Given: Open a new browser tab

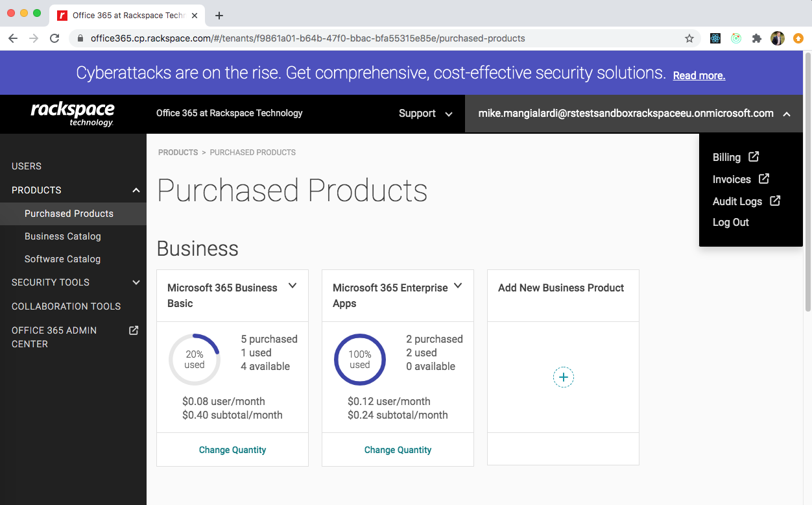Looking at the screenshot, I should tap(219, 16).
